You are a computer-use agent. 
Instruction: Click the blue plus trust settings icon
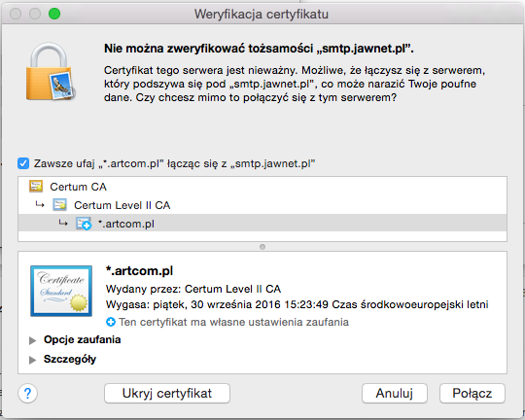pos(111,322)
